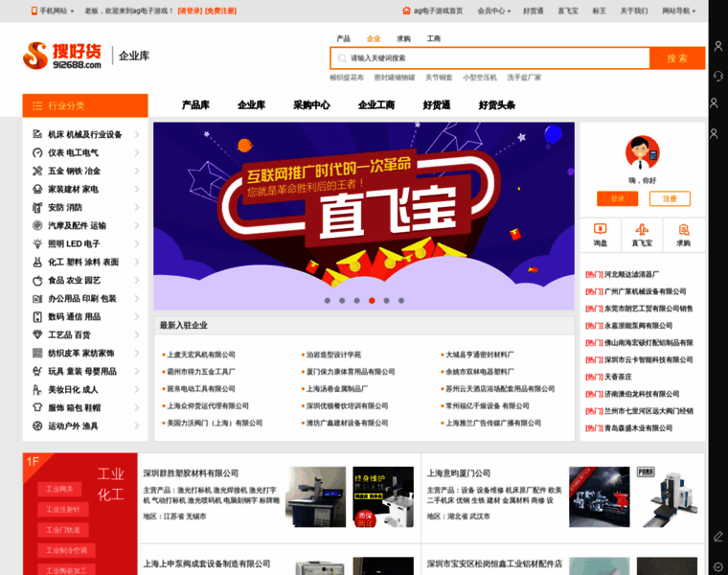728x575 pixels.
Task: Click the stroller icon beside 玩具 童装 母婴用品
Action: point(37,372)
